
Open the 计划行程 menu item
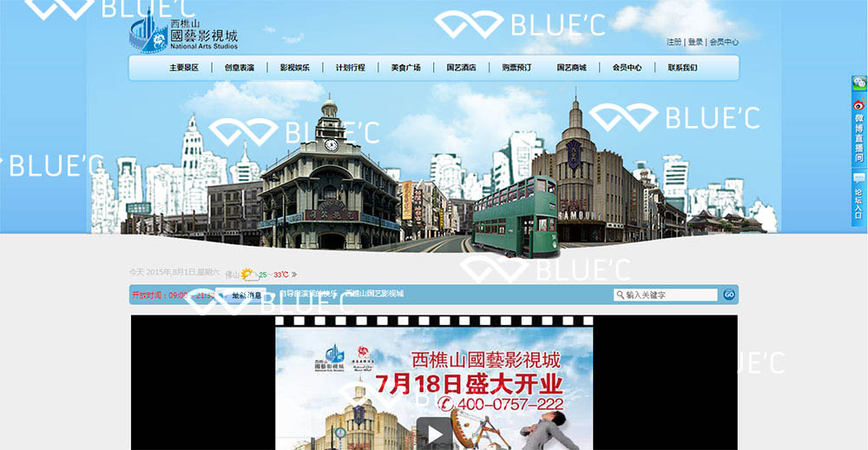[350, 68]
